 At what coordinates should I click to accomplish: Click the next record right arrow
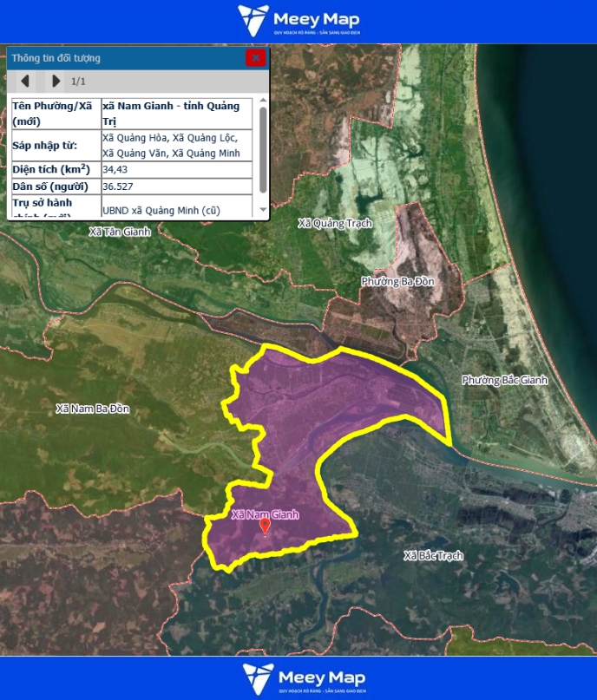56,81
